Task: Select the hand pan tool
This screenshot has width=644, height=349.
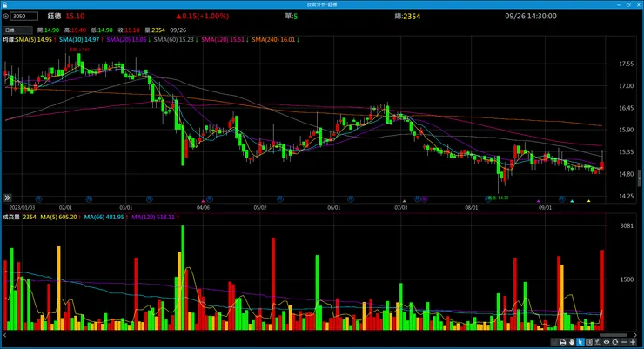Action: (572, 342)
